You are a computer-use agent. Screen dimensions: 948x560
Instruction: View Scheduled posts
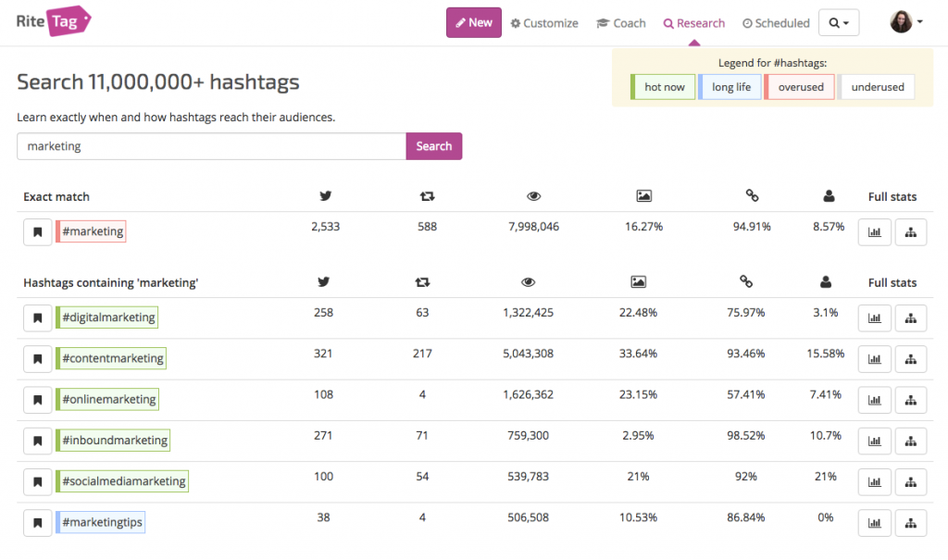coord(776,23)
